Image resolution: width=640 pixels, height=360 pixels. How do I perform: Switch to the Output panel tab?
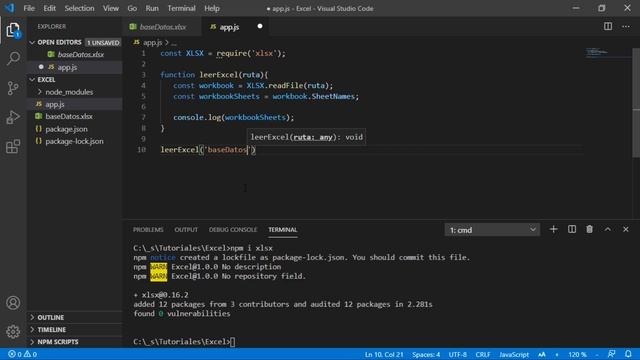coord(186,230)
